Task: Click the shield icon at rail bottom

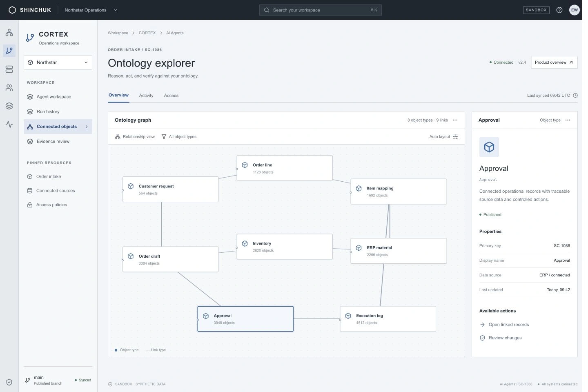Action: [x=9, y=382]
